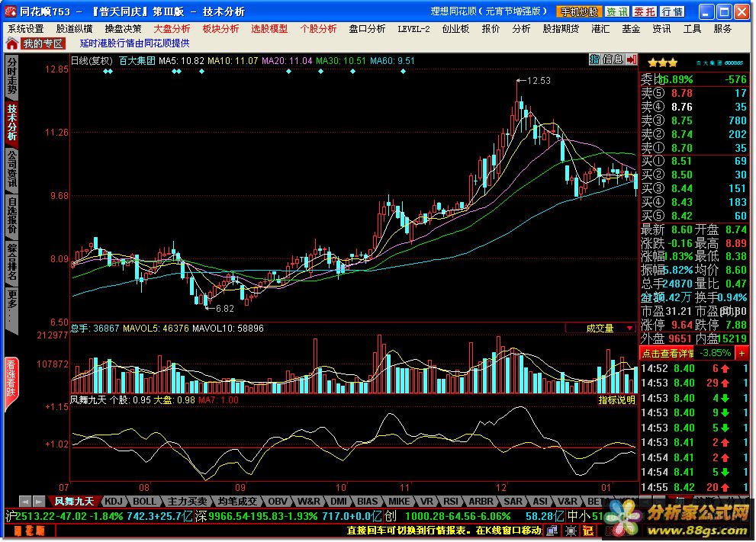Viewport: 756px width, 542px height.
Task: Open the 大盘分析 menu
Action: (x=172, y=29)
